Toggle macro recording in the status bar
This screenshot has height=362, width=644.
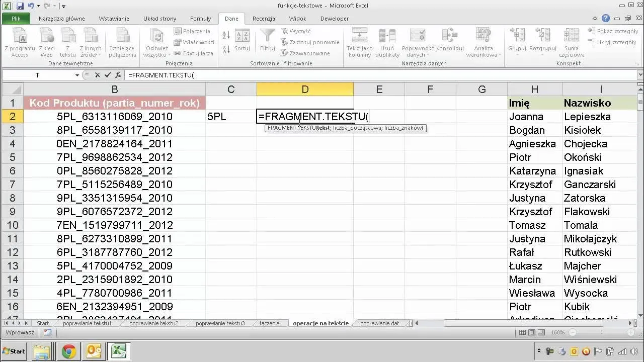point(48,332)
